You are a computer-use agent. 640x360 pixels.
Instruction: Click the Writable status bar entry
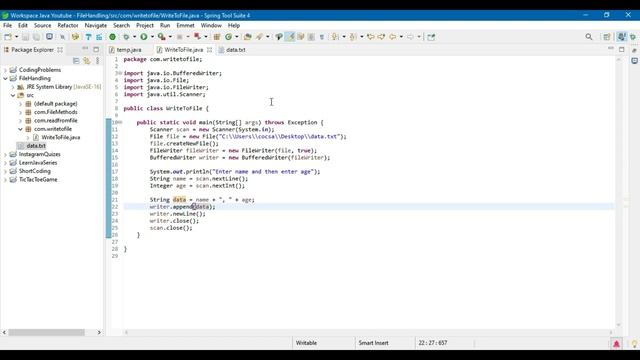[x=306, y=343]
